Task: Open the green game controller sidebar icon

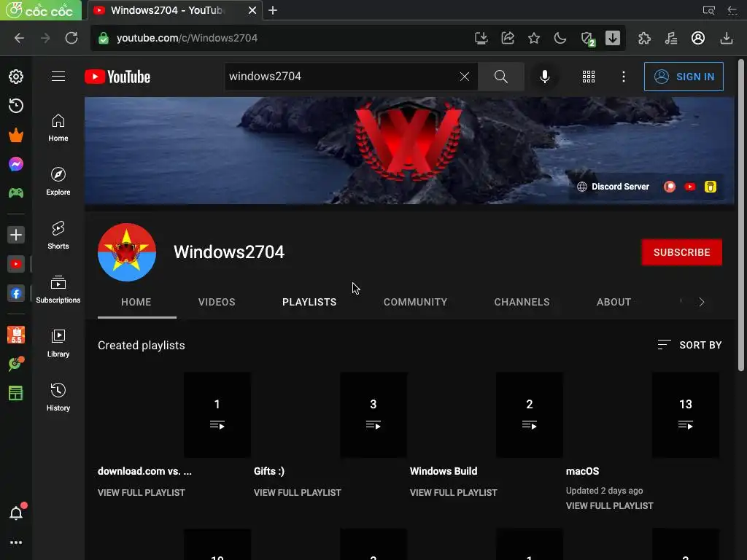Action: click(16, 192)
